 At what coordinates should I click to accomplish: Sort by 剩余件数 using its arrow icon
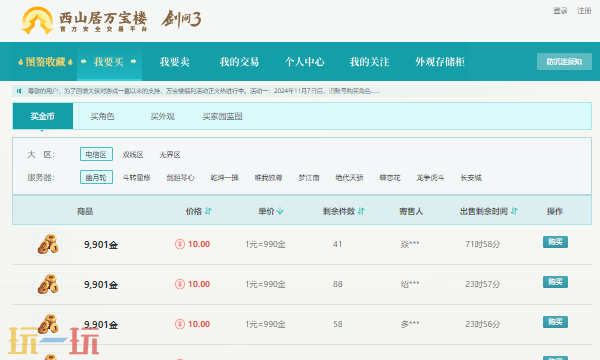[361, 211]
